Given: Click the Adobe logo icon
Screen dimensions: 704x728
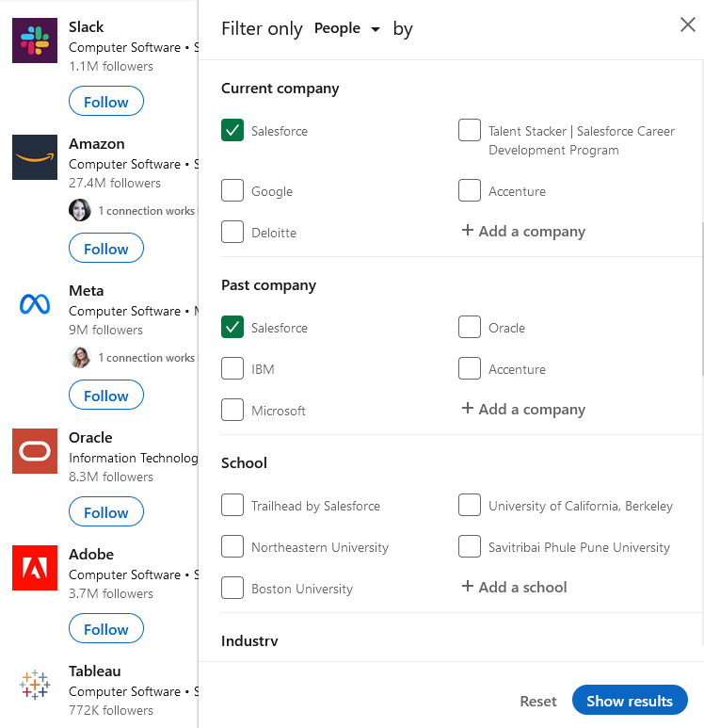Looking at the screenshot, I should [x=35, y=568].
